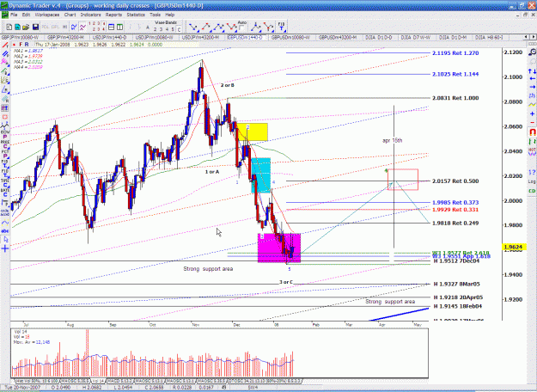Switch to GBPJPYm10080-W chart tab

coord(20,37)
